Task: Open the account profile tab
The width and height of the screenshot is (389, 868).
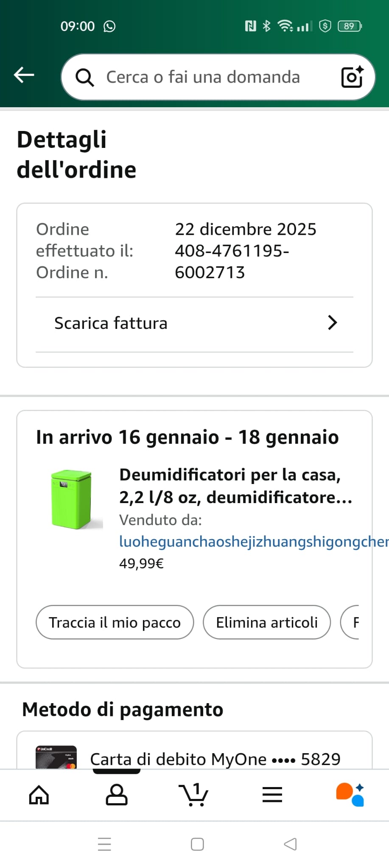Action: tap(116, 794)
